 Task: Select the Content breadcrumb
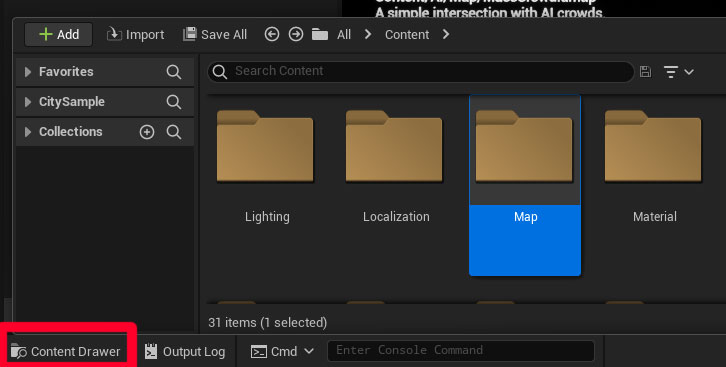tap(407, 35)
